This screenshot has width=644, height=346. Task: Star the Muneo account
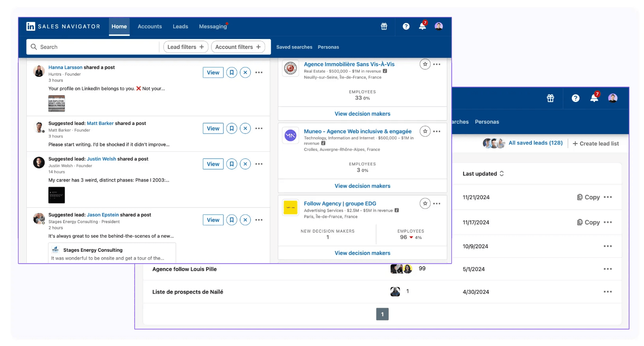[425, 131]
